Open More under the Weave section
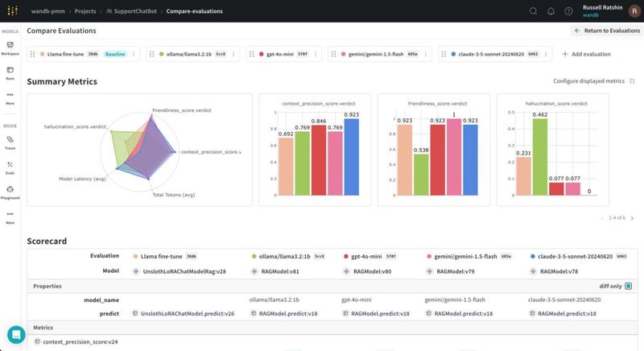The height and width of the screenshot is (351, 644). click(10, 217)
